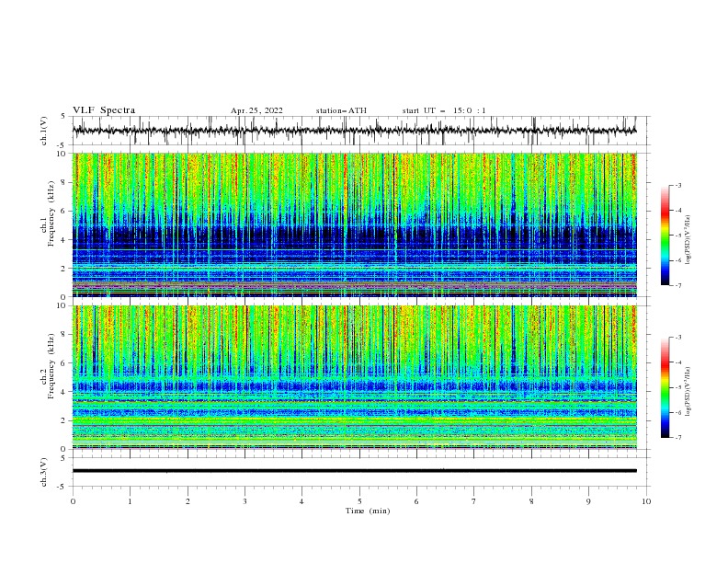Click the ch.2 spectrogram color scale bar

tap(665, 387)
